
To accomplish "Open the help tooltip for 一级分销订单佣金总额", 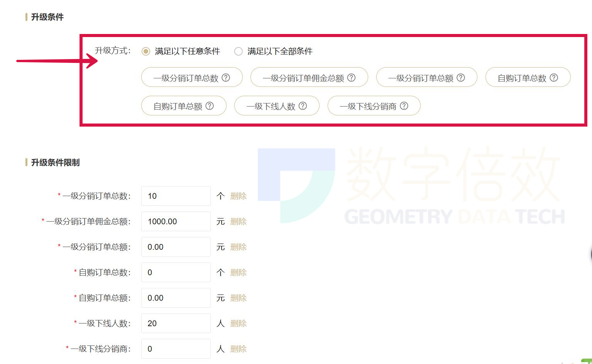I will 351,77.
